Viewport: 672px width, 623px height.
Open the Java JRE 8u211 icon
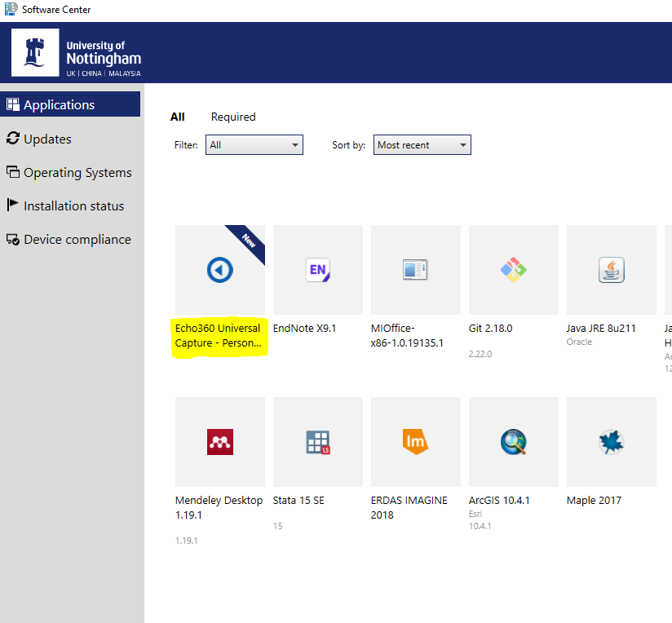611,270
